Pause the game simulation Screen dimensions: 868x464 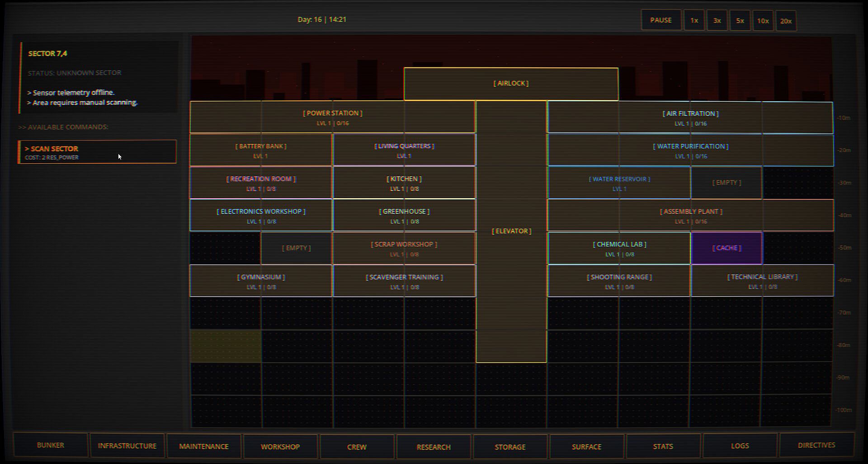(x=661, y=20)
